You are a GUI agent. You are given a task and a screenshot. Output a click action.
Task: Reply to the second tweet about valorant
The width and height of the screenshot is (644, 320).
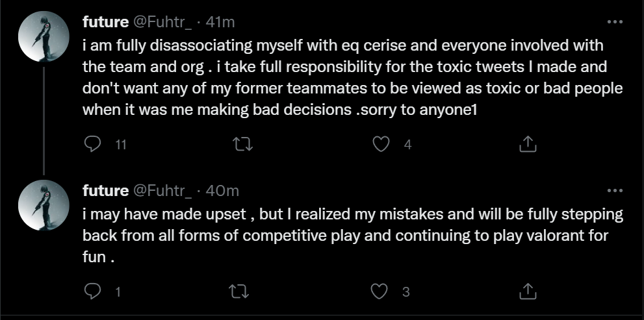pyautogui.click(x=93, y=291)
